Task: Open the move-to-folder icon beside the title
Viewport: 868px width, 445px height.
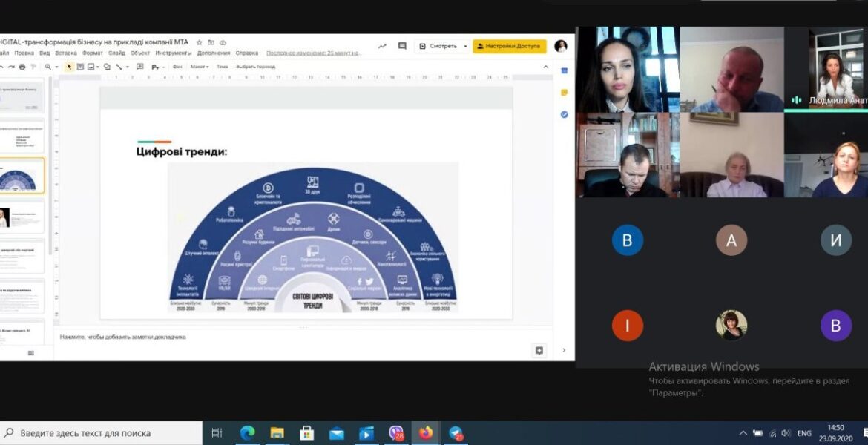Action: coord(211,42)
